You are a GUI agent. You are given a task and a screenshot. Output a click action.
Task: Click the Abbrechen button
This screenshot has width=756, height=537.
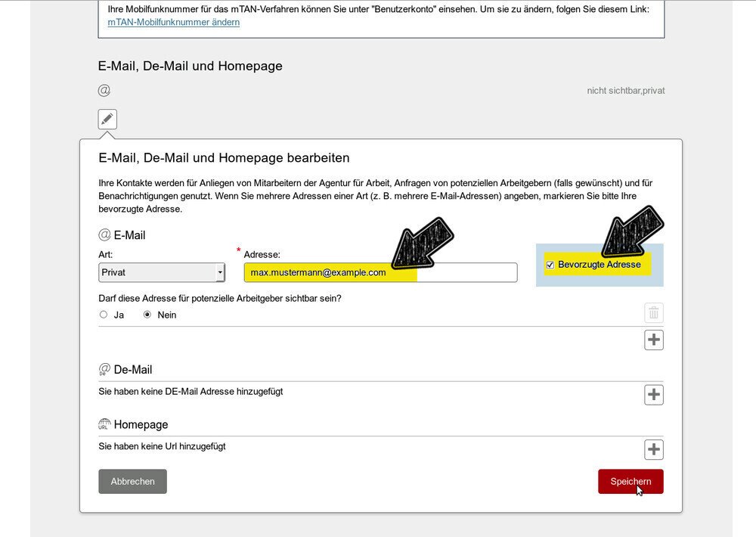132,482
